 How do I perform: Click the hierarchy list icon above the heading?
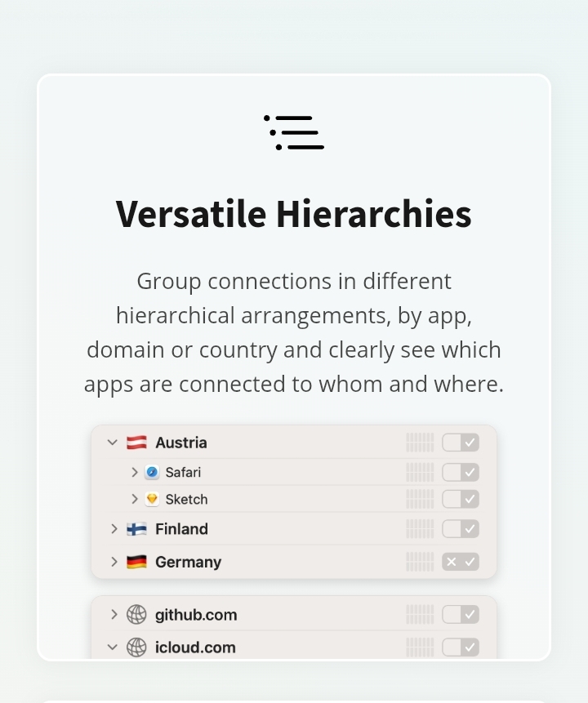coord(294,133)
